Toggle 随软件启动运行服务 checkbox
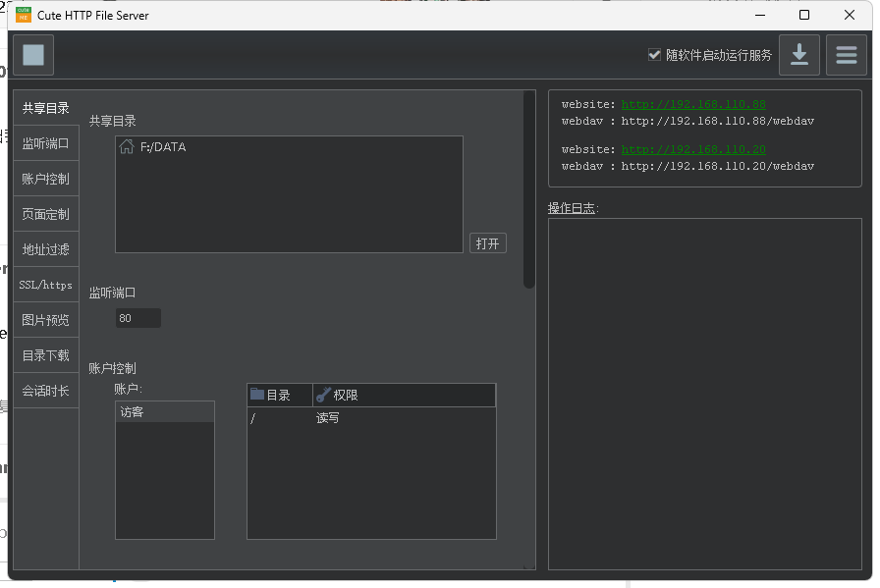Image resolution: width=880 pixels, height=588 pixels. click(x=655, y=55)
